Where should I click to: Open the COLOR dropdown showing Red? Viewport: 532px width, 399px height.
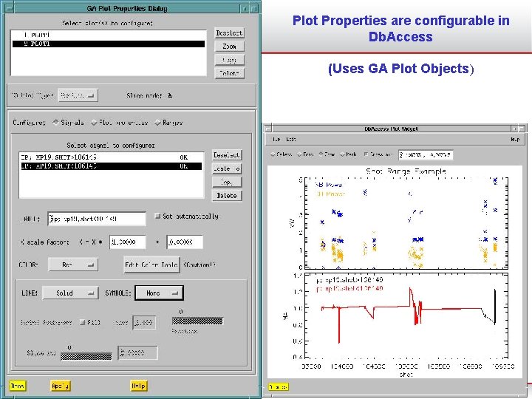click(x=73, y=265)
